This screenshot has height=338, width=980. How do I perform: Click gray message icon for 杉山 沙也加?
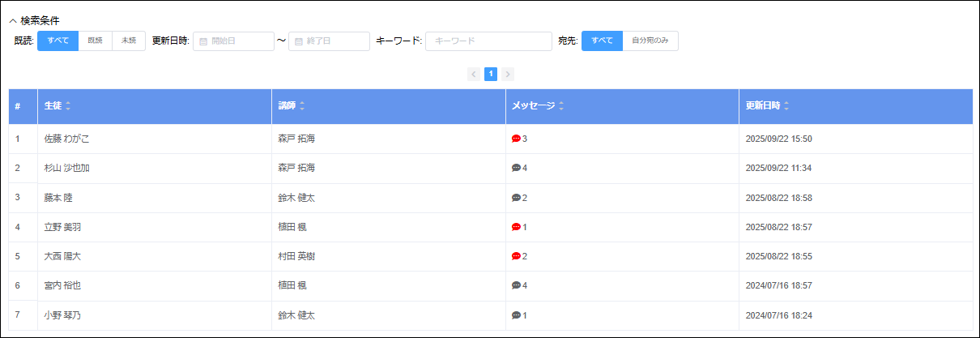516,168
